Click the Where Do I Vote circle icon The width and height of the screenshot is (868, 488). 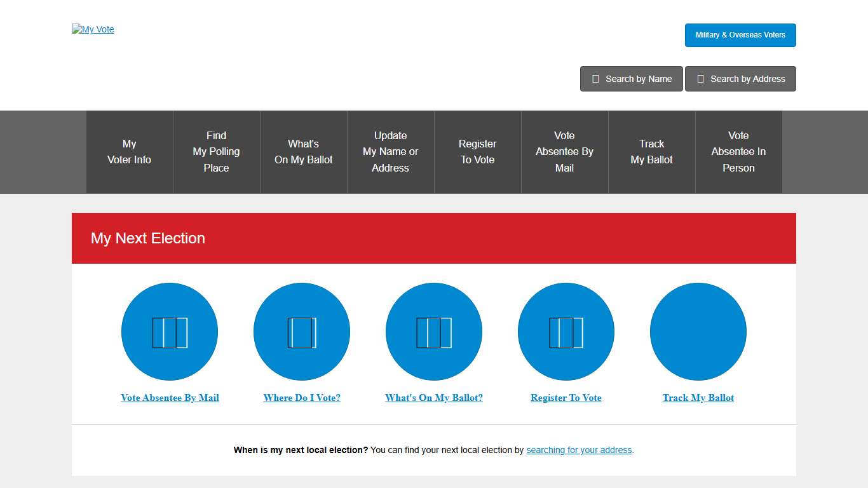302,332
